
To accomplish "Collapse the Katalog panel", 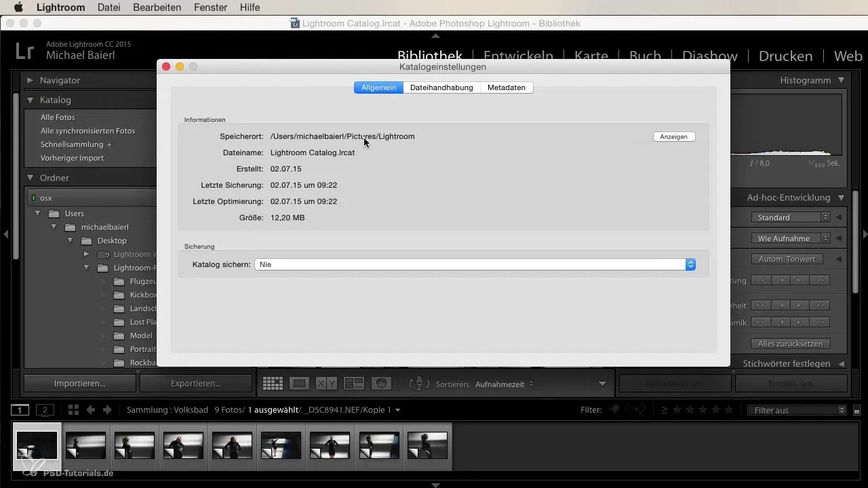I will [x=30, y=100].
